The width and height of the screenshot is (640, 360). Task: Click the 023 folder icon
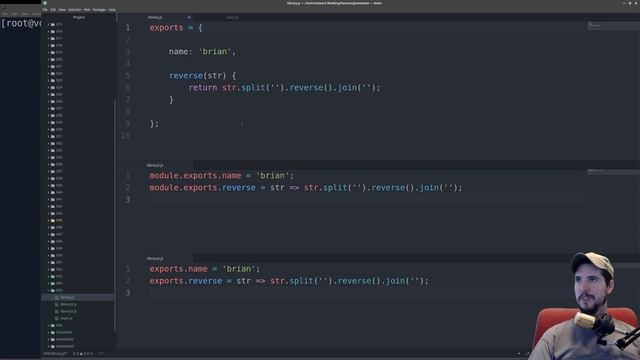(53, 80)
